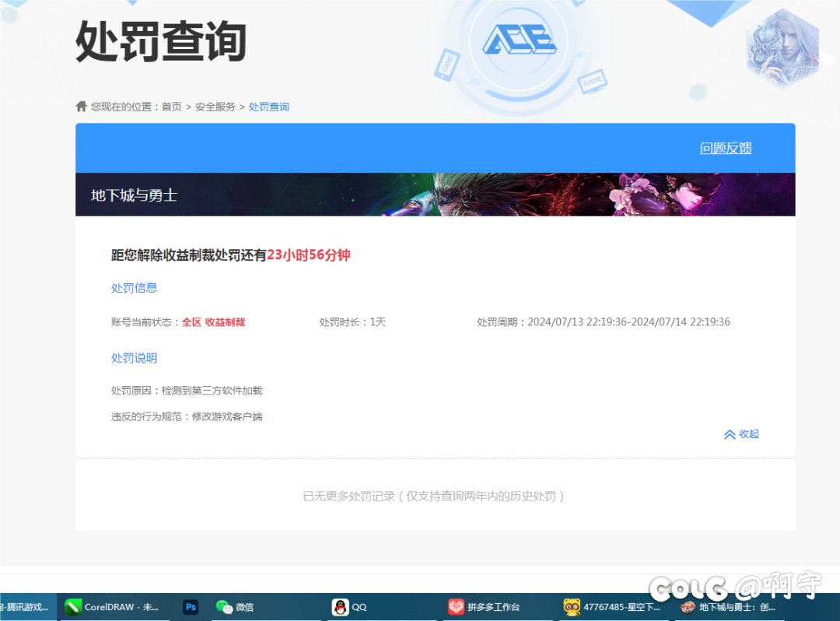Click the 处罚原因：检测到第三方软件加载 text
The width and height of the screenshot is (840, 621).
[x=187, y=391]
